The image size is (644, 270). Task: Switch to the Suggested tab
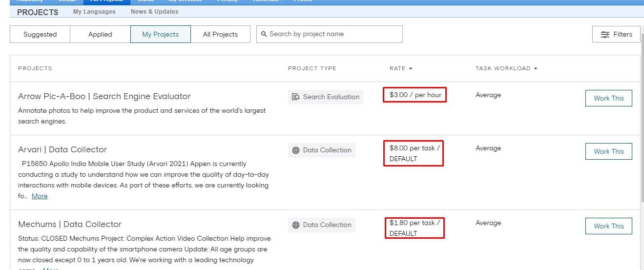[x=40, y=34]
